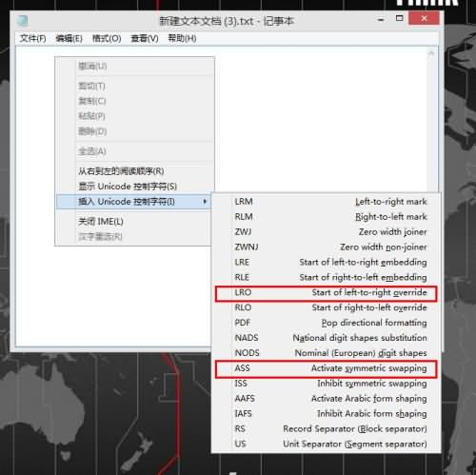Image resolution: width=476 pixels, height=475 pixels.
Task: Choose ASS Activate symmetric swapping
Action: [327, 368]
